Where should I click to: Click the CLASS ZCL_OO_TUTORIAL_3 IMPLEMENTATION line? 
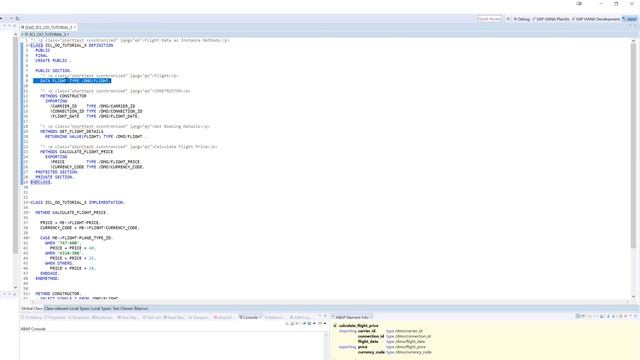78,202
